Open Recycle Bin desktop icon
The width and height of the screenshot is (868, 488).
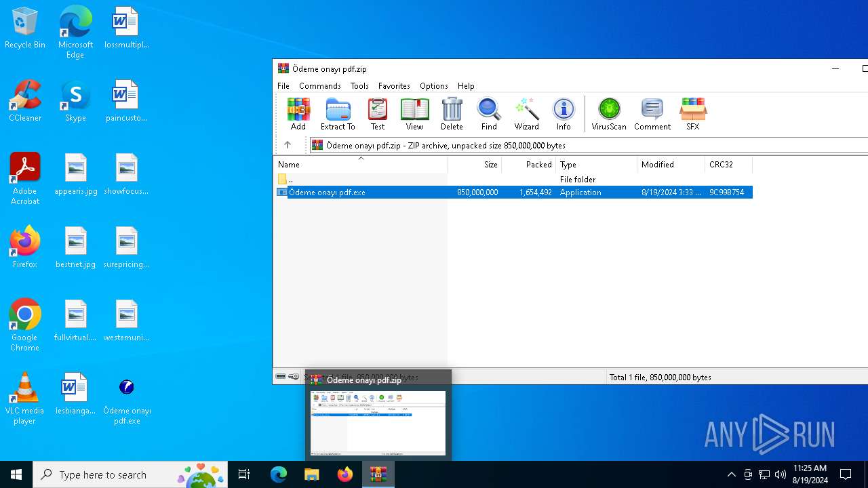pos(25,28)
